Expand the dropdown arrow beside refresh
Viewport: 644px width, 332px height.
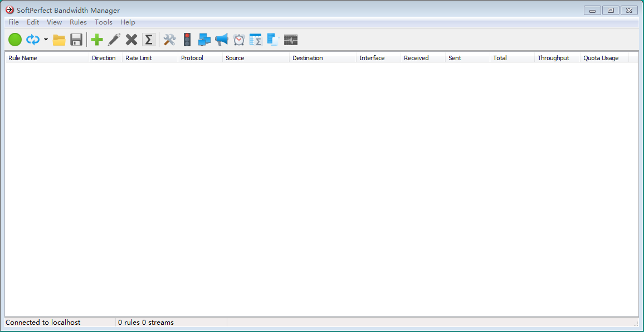[46, 40]
